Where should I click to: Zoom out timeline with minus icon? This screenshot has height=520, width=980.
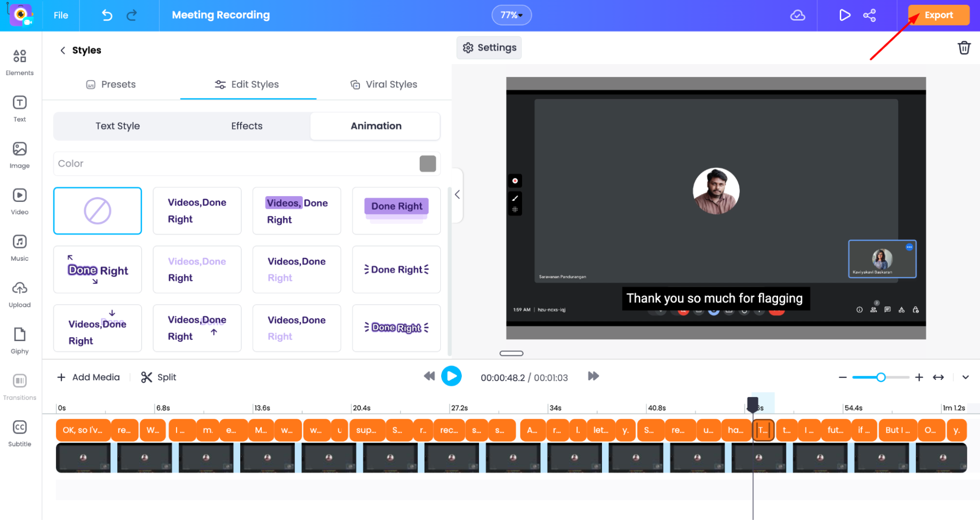click(x=842, y=377)
